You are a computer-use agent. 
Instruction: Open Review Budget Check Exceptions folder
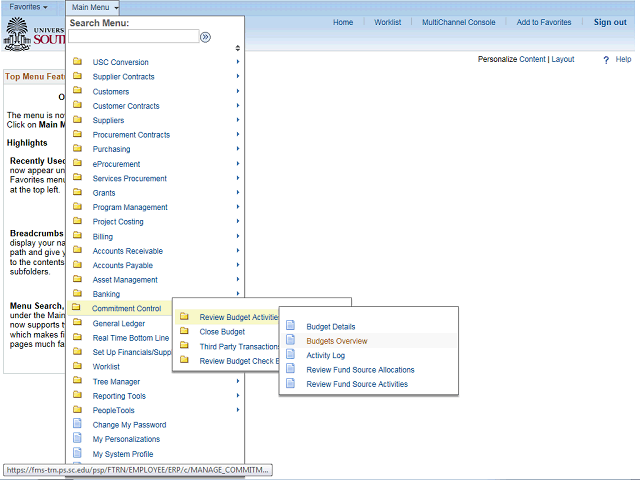click(239, 361)
